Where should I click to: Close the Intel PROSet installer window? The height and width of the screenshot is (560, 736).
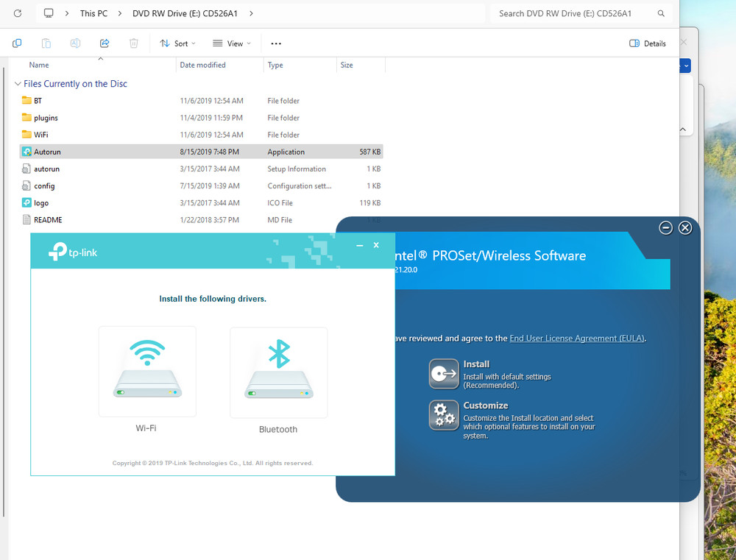pyautogui.click(x=685, y=227)
